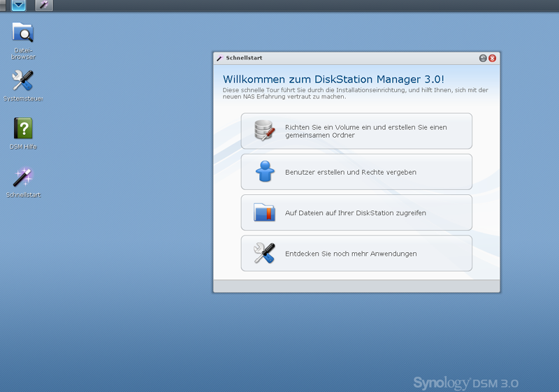Screen dimensions: 559x392
Task: Choose 'Entdecken Sie noch mehr Anwendungen'
Action: pos(356,254)
